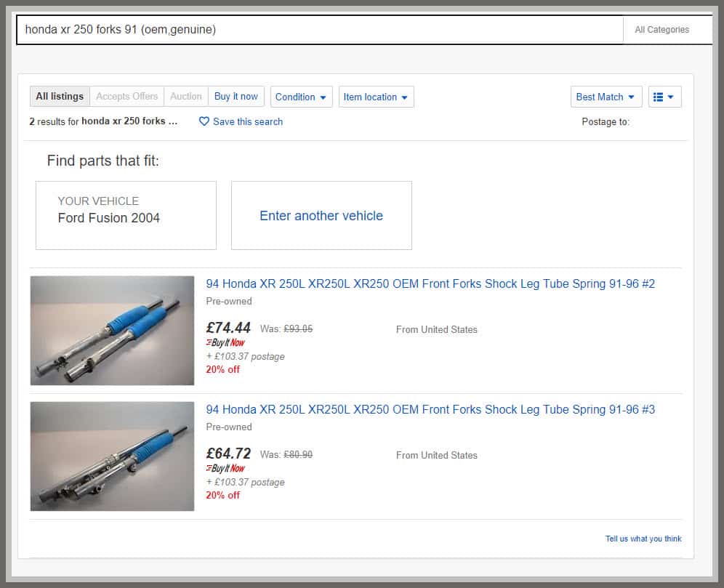Open the All Categories dropdown
This screenshot has width=724, height=588.
point(667,30)
